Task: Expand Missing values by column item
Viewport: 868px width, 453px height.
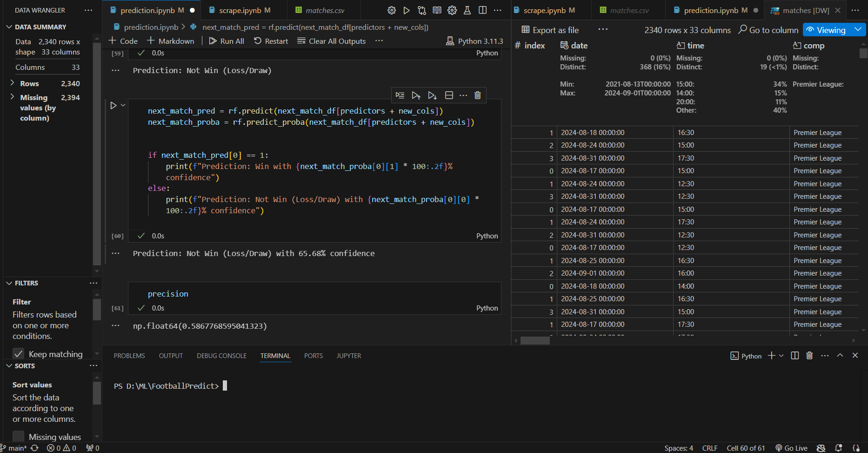Action: click(12, 97)
